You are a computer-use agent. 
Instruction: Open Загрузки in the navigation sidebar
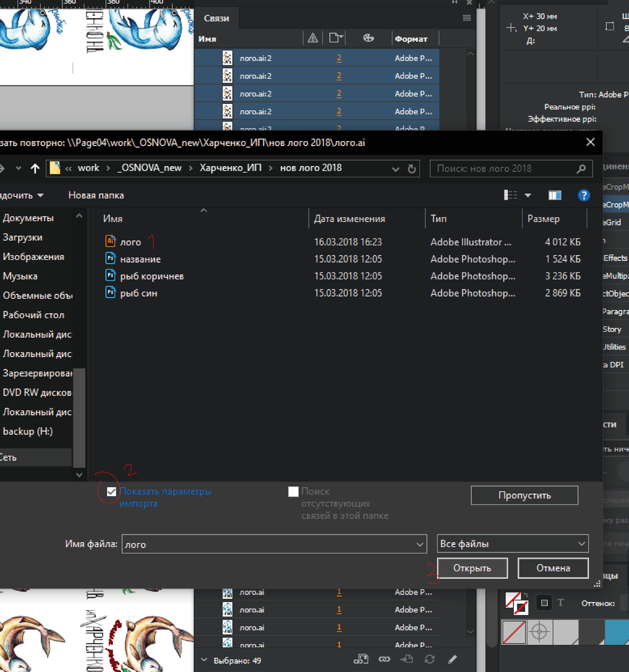coord(22,237)
